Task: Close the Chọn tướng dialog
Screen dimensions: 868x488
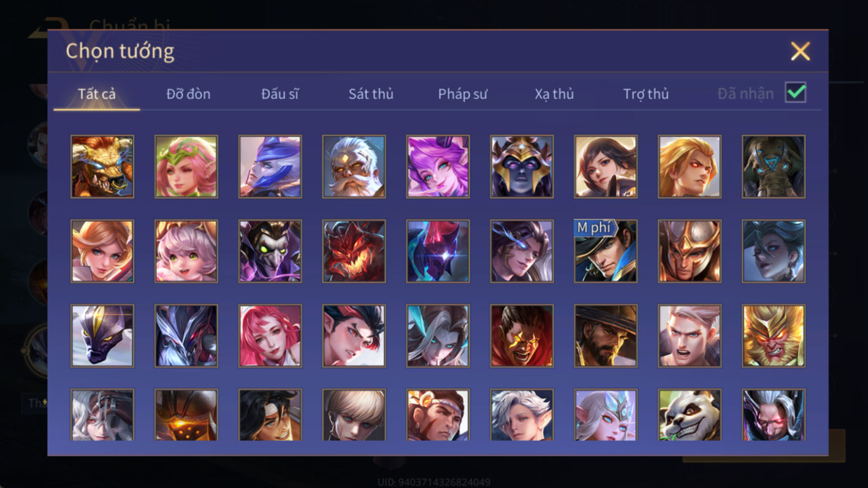Action: click(800, 51)
